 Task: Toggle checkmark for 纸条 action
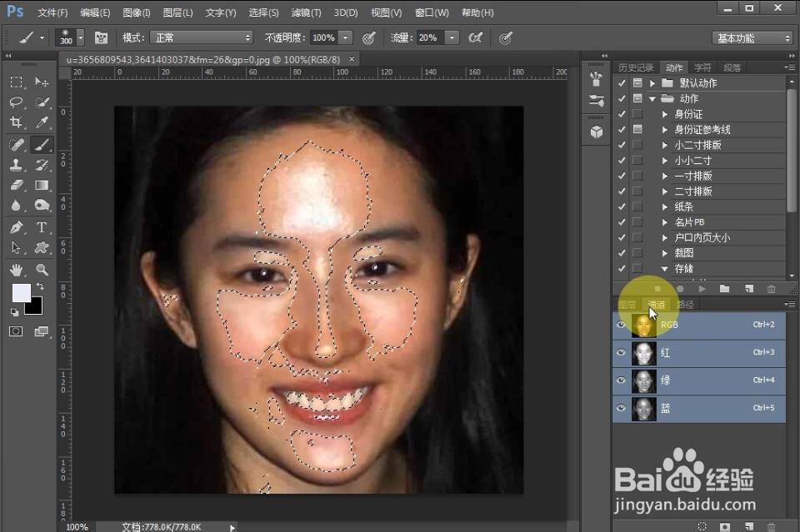point(622,206)
